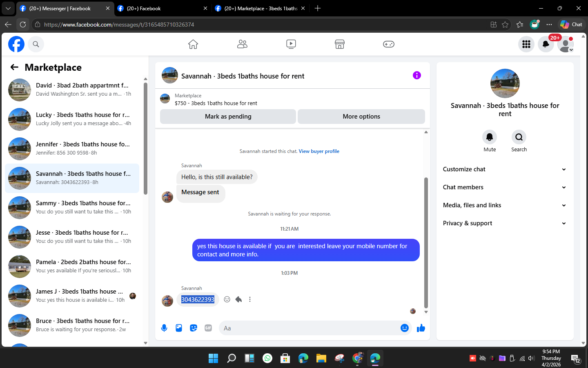
Task: Click the browser address bar URL
Action: (x=119, y=25)
